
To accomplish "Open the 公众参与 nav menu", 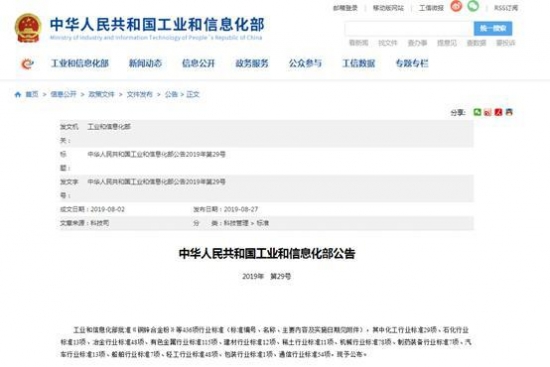I will [305, 64].
